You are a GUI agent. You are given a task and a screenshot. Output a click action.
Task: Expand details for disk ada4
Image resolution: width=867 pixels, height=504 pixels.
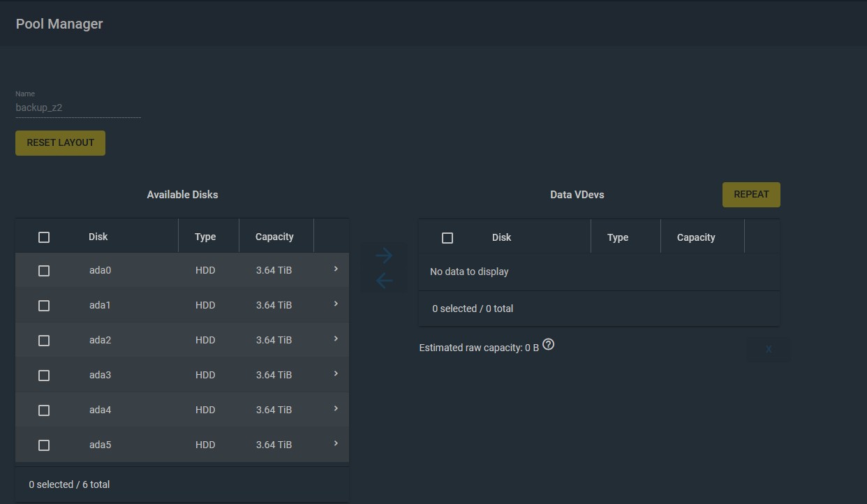tap(336, 408)
